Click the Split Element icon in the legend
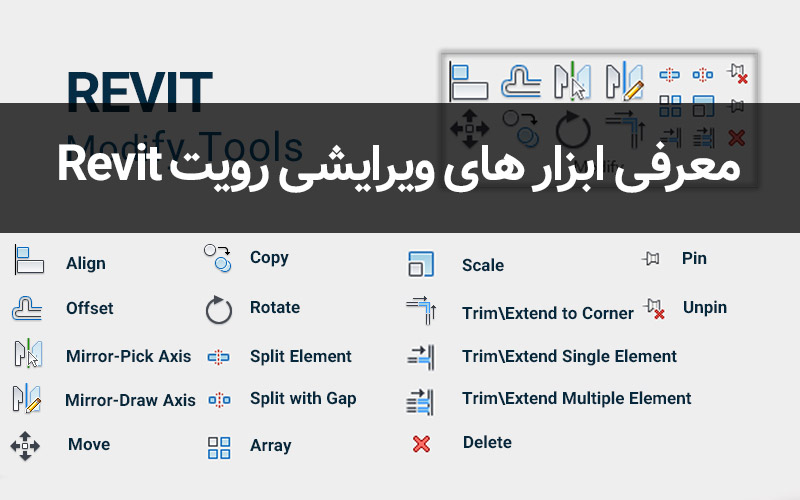800x500 pixels. click(x=218, y=357)
